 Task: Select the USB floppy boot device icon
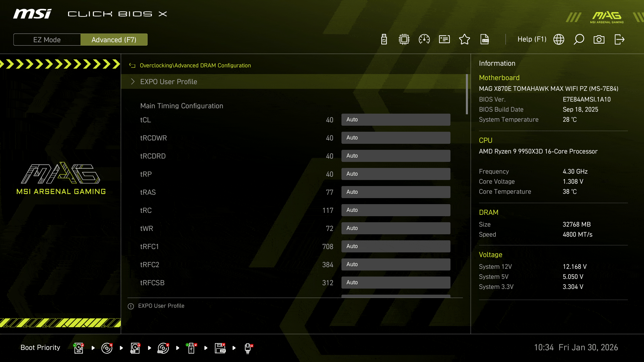pos(220,348)
